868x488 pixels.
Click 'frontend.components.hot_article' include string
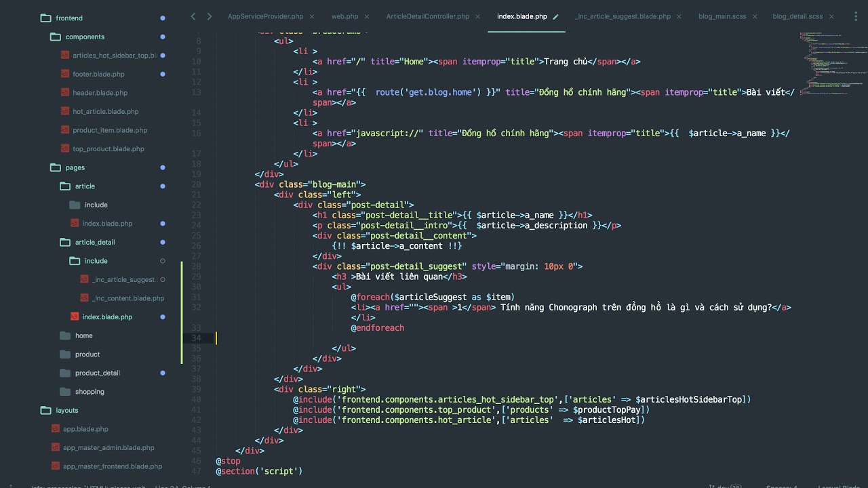[416, 420]
